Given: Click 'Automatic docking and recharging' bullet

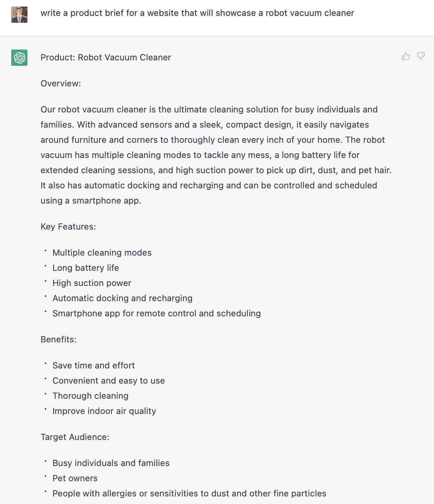Looking at the screenshot, I should (122, 298).
